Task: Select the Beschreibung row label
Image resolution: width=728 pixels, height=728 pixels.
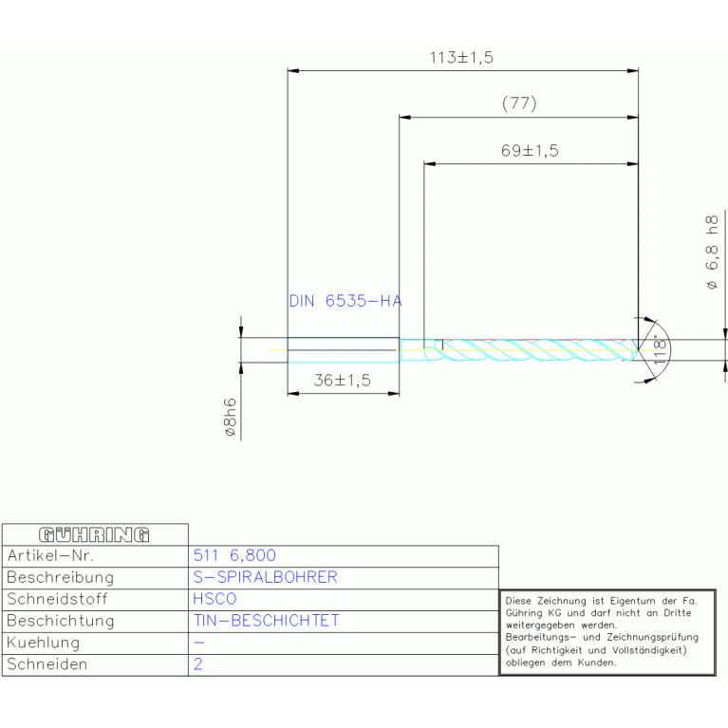Action: point(60,577)
